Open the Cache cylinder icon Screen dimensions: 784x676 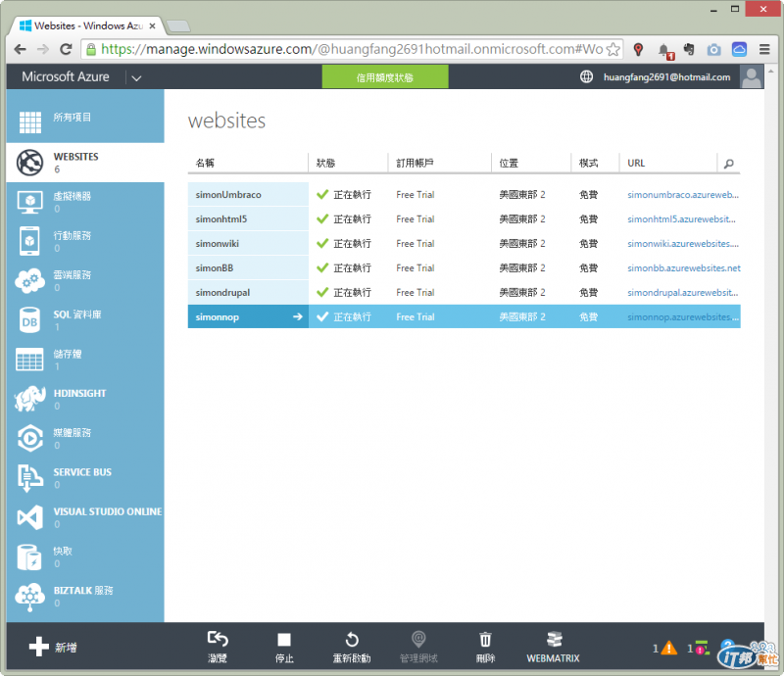tap(29, 557)
